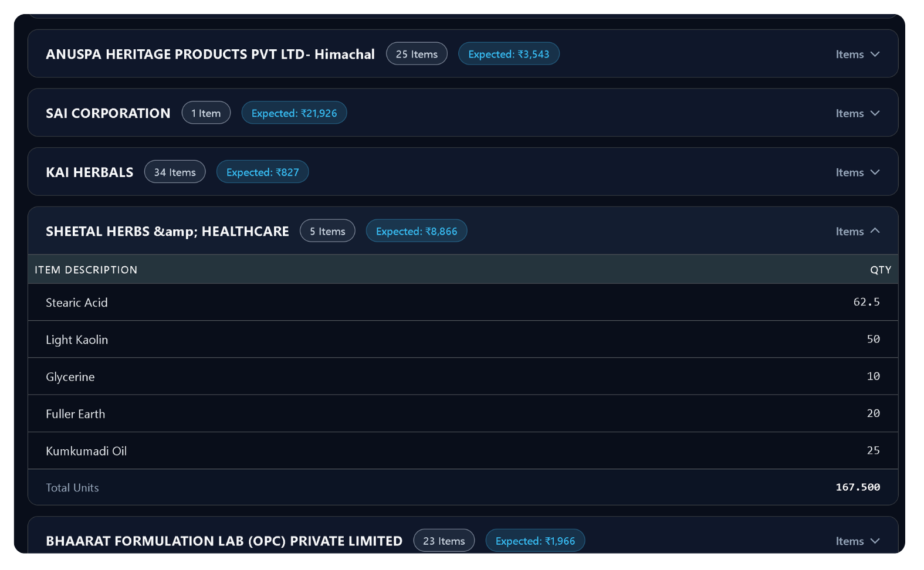Select the Fuller Earth item
Viewport: 924px width, 570px height.
tap(76, 414)
